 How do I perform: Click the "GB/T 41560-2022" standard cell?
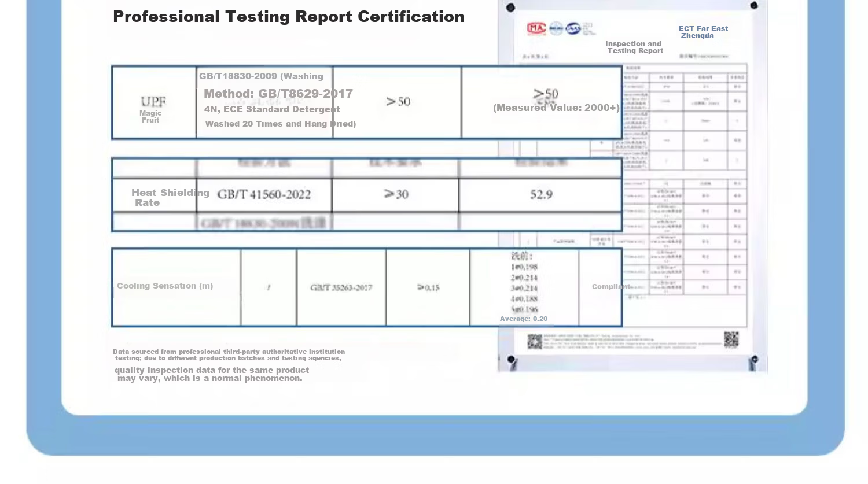point(264,195)
